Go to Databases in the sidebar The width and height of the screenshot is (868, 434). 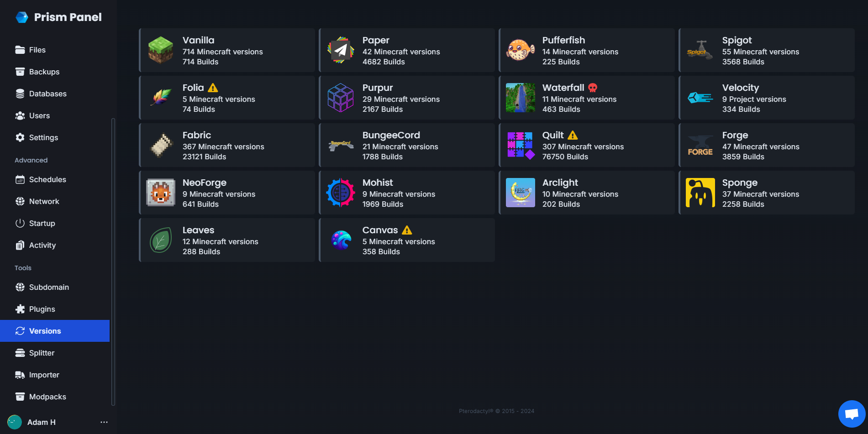55,94
